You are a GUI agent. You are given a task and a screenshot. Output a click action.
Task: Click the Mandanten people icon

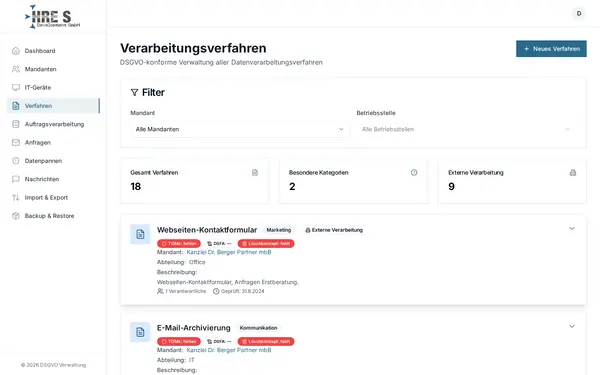16,69
